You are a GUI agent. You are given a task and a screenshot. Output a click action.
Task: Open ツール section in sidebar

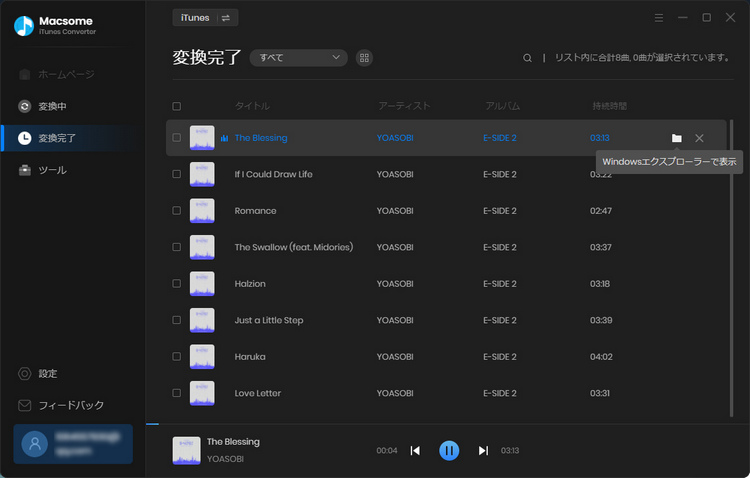(x=42, y=170)
